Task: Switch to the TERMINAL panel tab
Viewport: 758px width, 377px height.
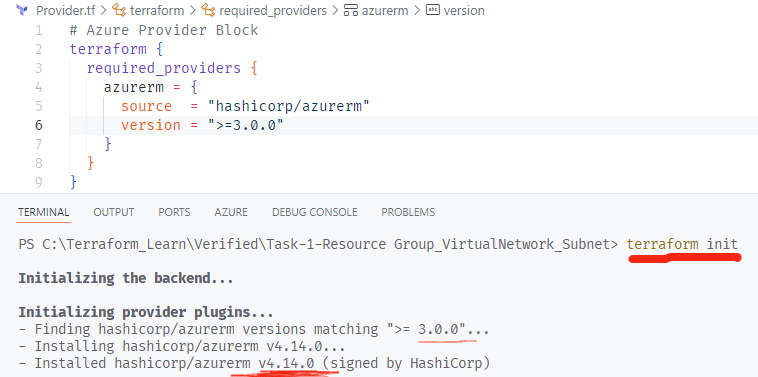Action: [44, 212]
